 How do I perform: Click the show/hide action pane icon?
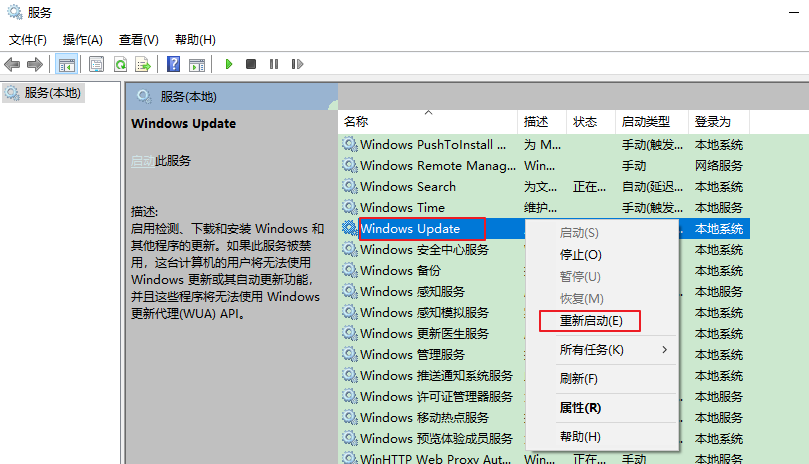[197, 65]
